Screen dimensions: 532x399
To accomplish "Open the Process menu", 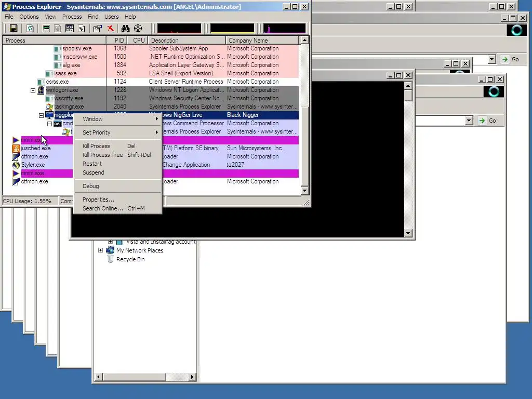I will click(x=72, y=17).
